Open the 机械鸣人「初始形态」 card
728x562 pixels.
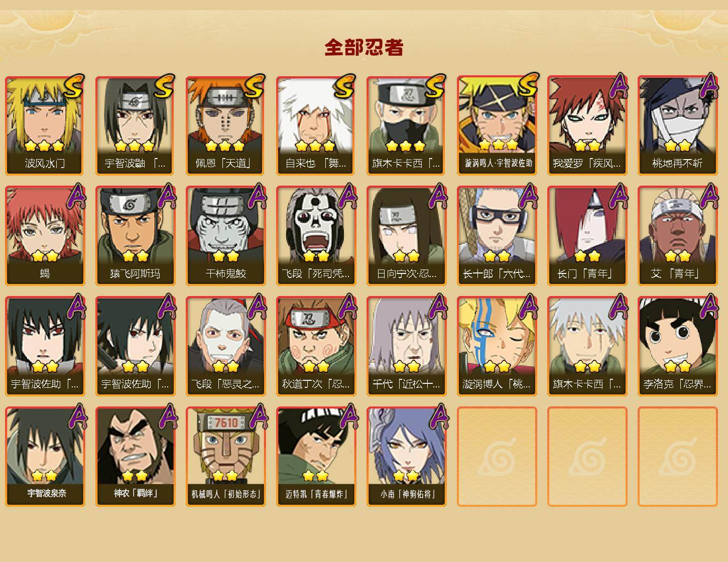226,457
